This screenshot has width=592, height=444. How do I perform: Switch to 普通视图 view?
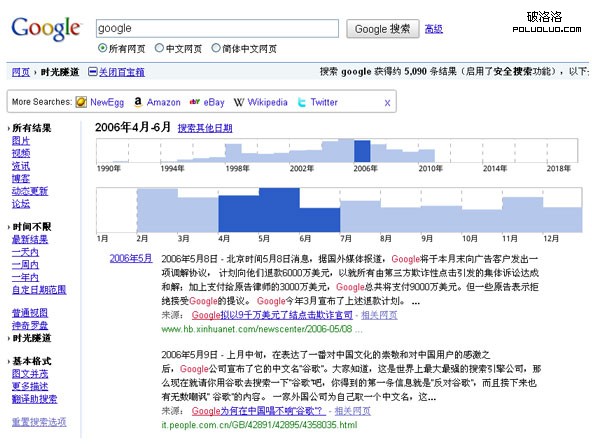tap(30, 313)
